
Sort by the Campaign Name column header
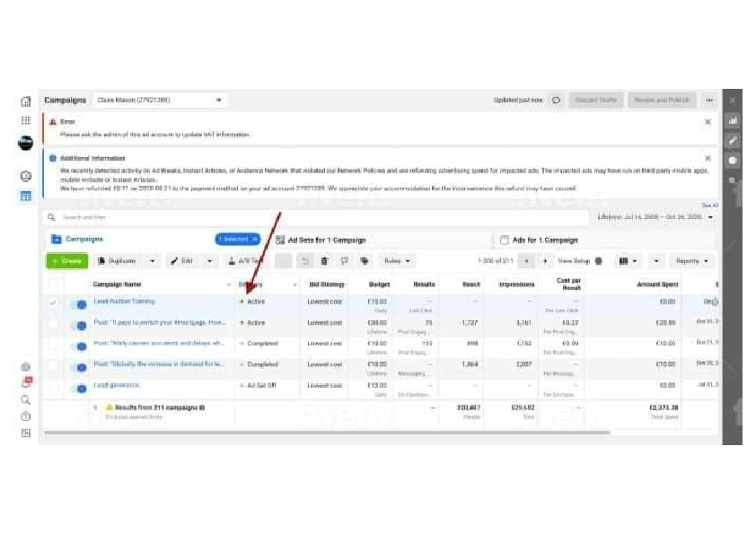click(x=117, y=285)
